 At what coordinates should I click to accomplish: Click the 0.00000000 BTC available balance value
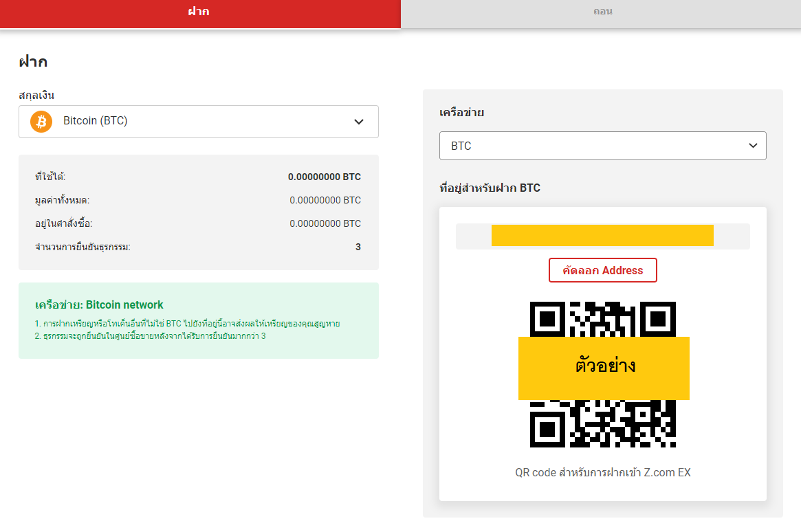(325, 177)
